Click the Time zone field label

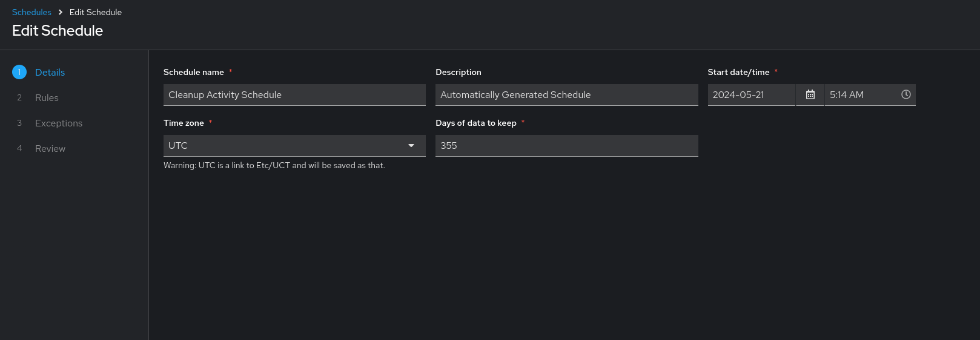184,123
